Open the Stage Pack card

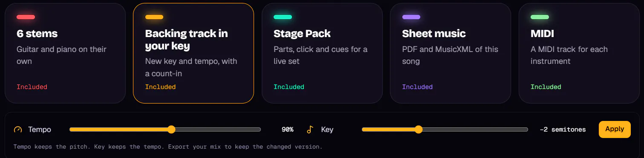click(x=322, y=53)
